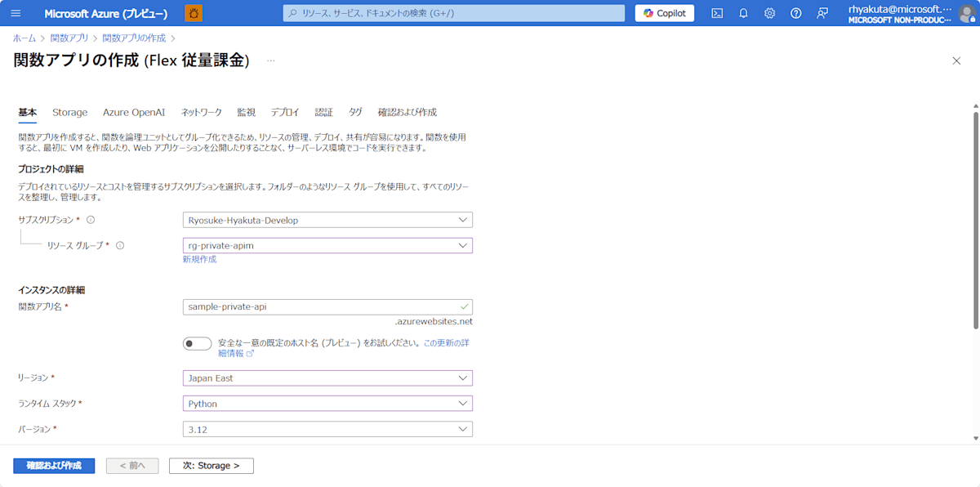Click the .azurewebsites.net suffix text
Image resolution: width=980 pixels, height=487 pixels.
[433, 321]
